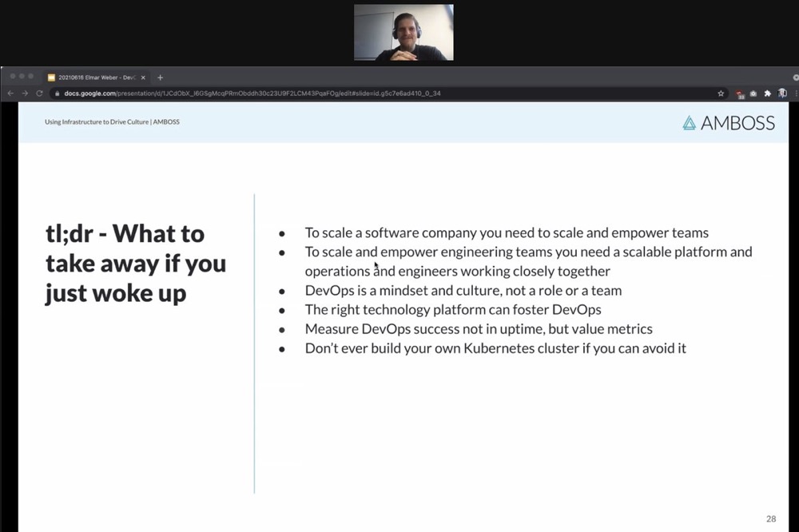Go back with the browser back arrow

coord(10,93)
